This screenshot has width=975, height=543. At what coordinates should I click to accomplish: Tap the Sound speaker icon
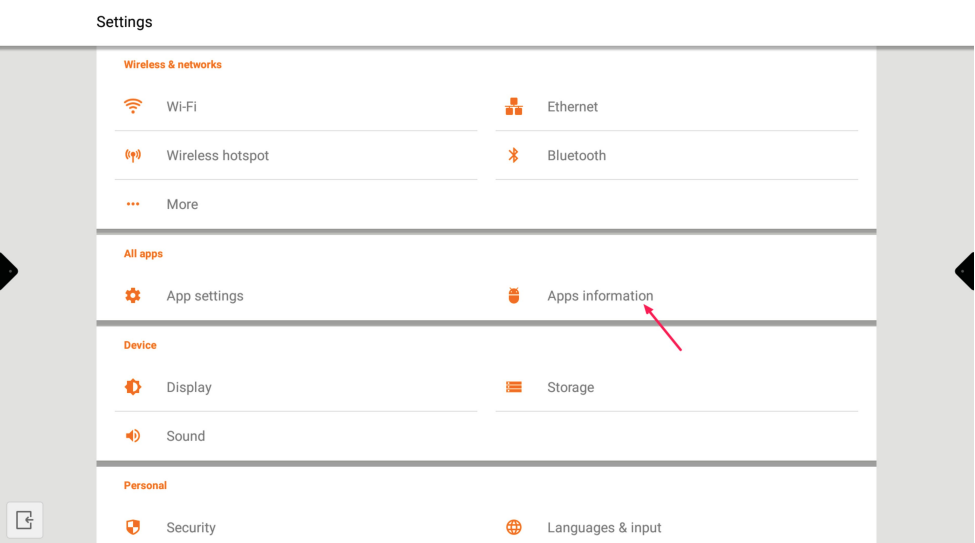[133, 436]
